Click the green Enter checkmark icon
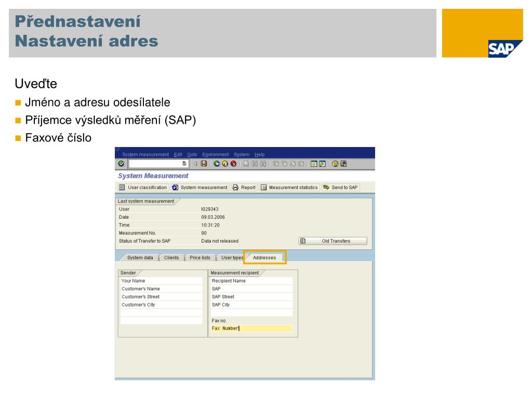This screenshot has height=399, width=532. [x=121, y=164]
